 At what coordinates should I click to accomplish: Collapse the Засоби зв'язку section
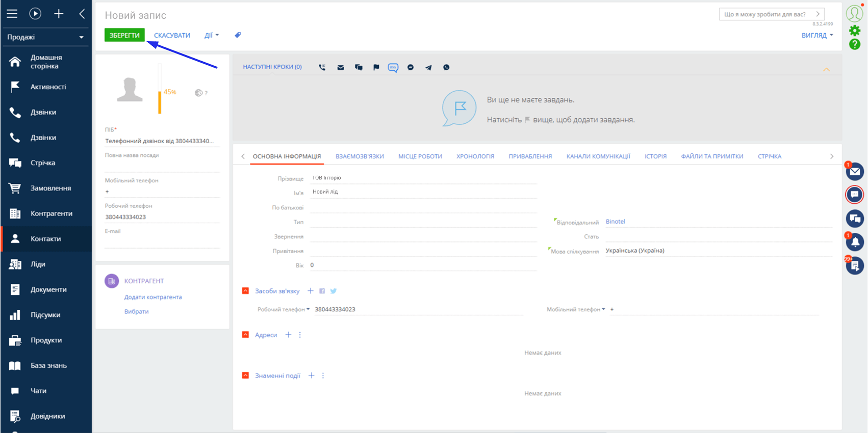click(x=245, y=291)
